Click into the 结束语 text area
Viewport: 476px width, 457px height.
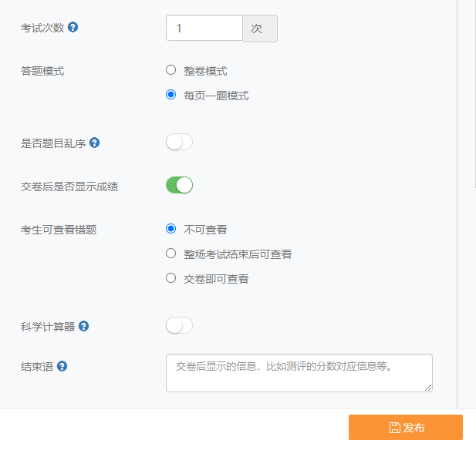299,373
